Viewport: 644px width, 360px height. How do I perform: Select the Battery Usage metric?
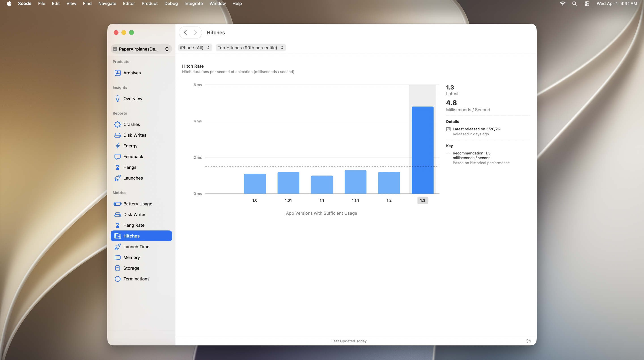(x=141, y=203)
